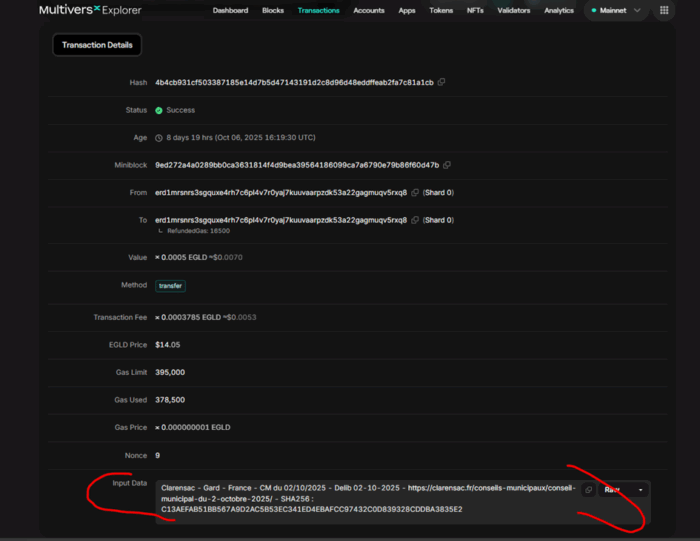Click the transfer method badge
This screenshot has height=541, width=700.
click(x=170, y=285)
